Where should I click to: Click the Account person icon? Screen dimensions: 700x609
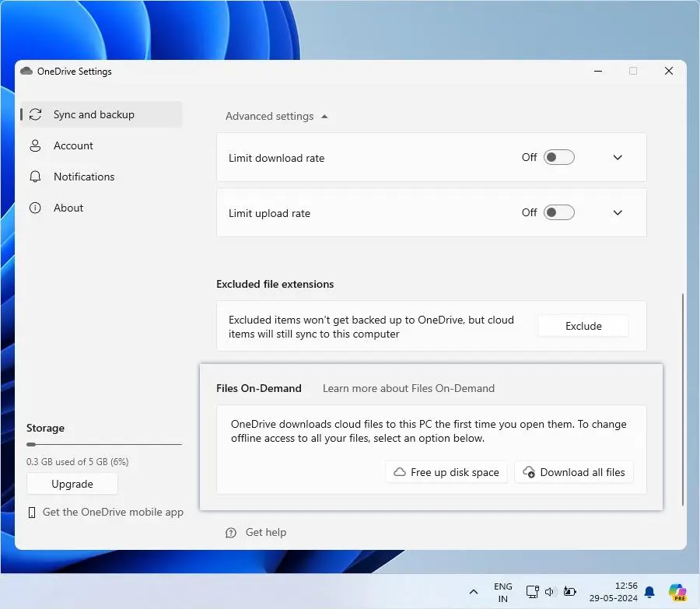35,145
